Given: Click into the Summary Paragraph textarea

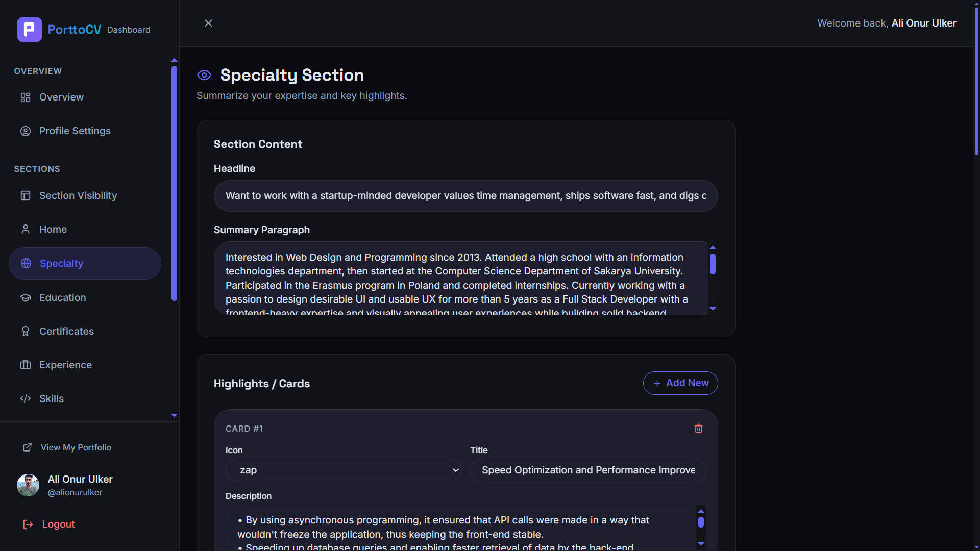Looking at the screenshot, I should (460, 279).
